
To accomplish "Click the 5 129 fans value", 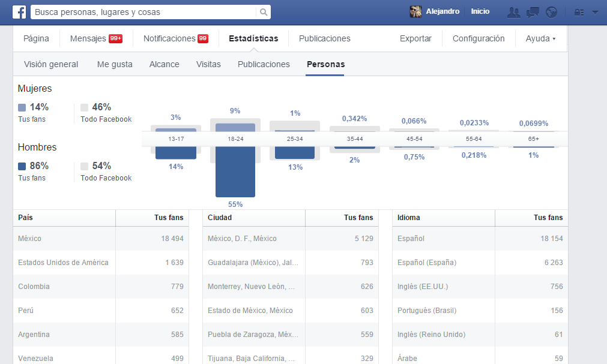I will click(x=364, y=239).
